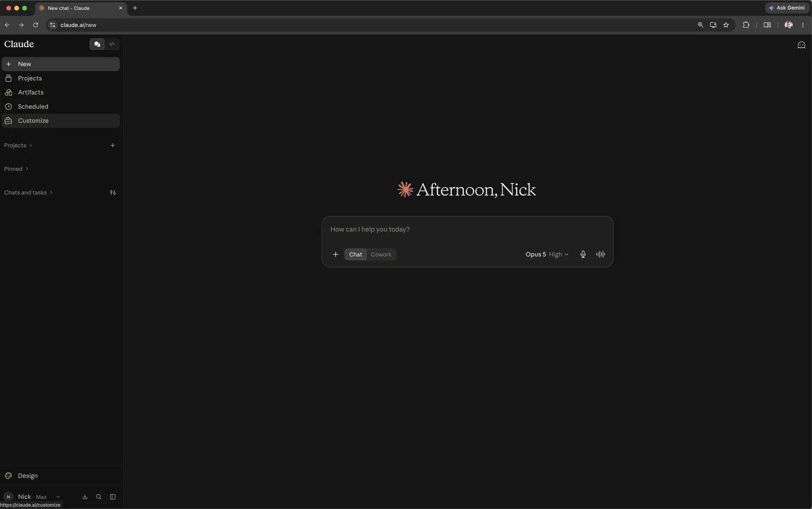Open the browser profile avatar
The image size is (812, 509).
click(x=789, y=25)
